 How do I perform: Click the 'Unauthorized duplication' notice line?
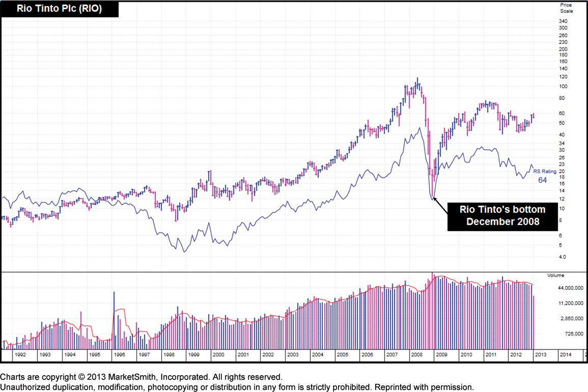click(237, 387)
